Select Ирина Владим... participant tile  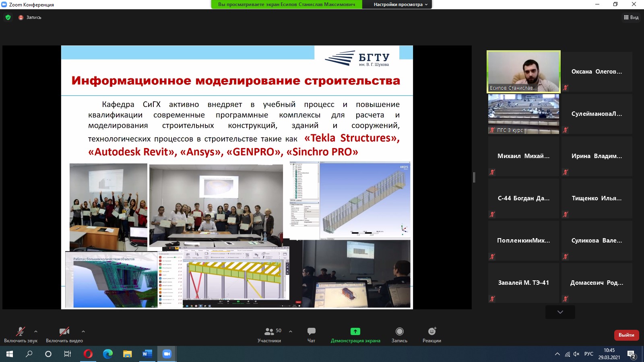pos(597,156)
